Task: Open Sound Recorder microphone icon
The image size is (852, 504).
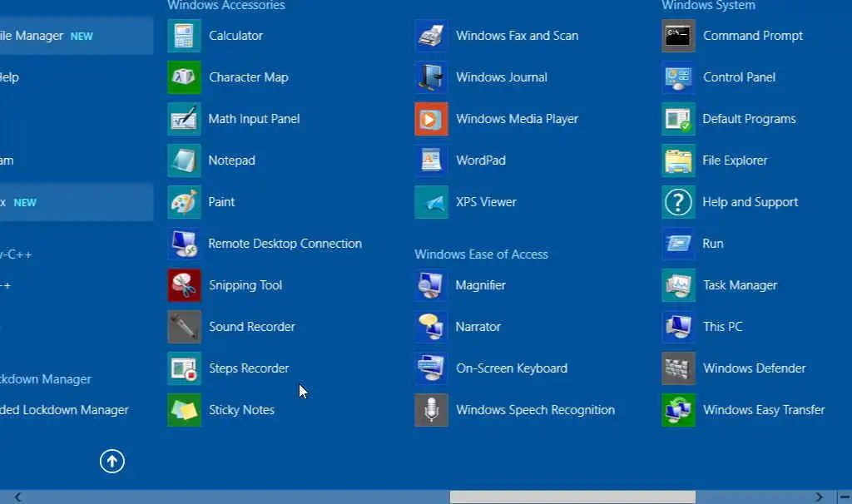Action: 184,327
